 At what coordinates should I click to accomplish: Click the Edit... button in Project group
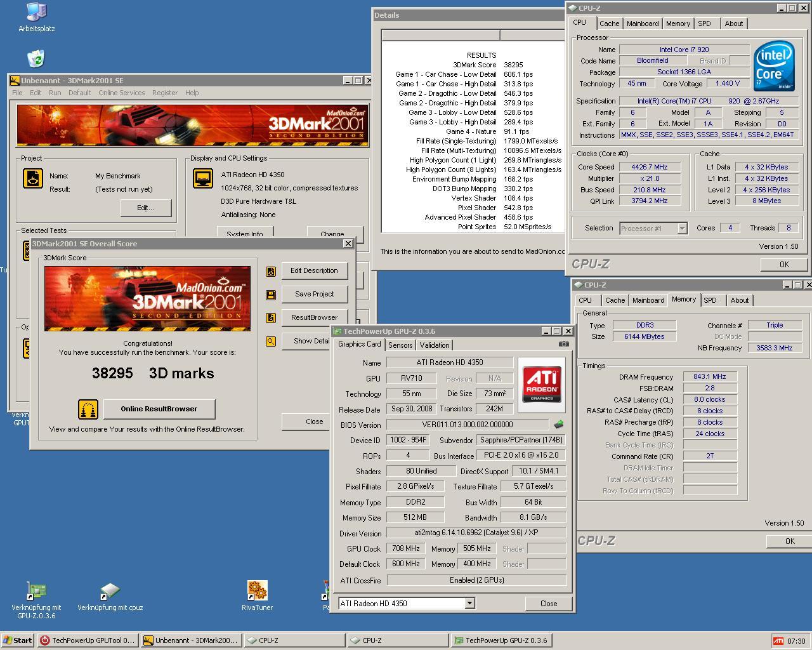[145, 208]
